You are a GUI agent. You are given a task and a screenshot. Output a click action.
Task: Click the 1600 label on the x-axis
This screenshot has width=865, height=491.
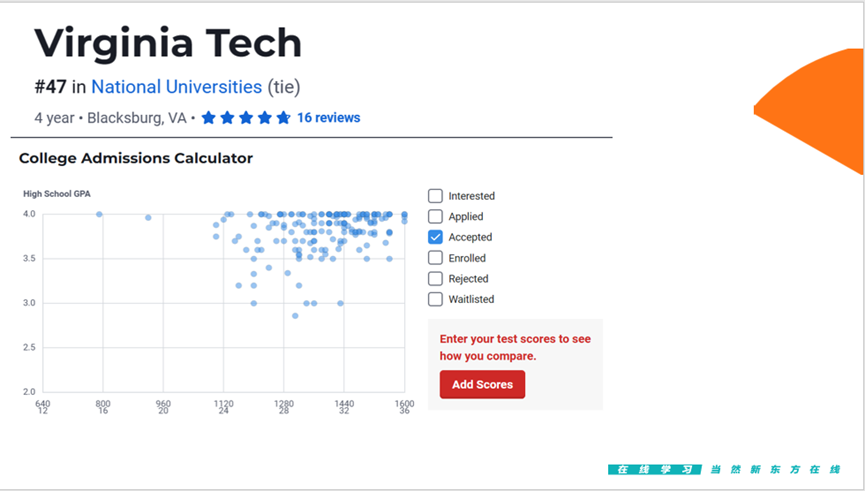tap(404, 404)
